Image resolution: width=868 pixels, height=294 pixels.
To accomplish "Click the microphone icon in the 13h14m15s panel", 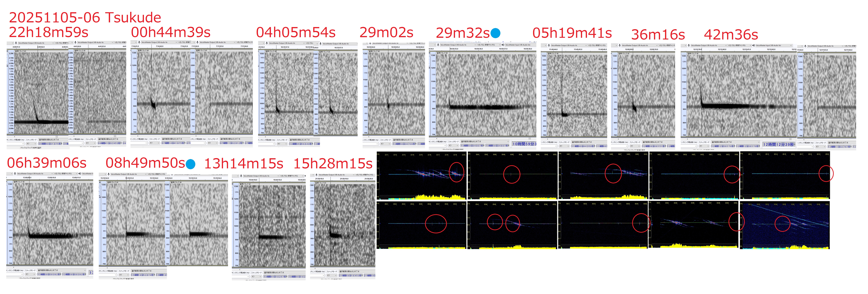I will pyautogui.click(x=241, y=176).
